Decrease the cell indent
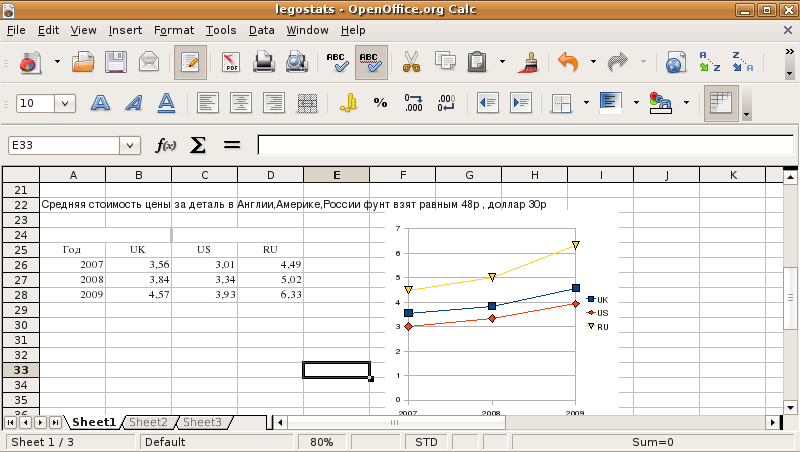The image size is (800, 452). [x=488, y=104]
